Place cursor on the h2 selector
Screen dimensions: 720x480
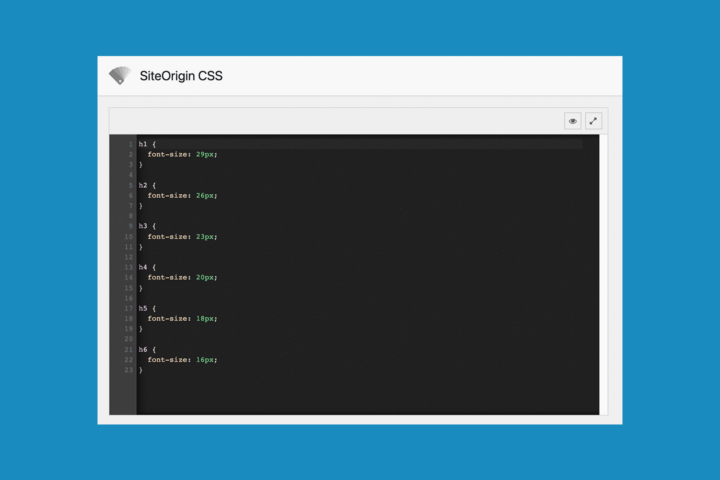(x=143, y=185)
